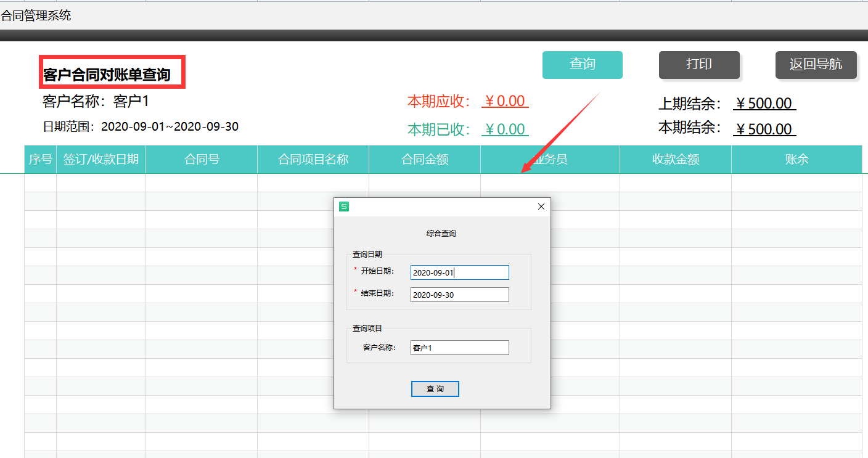Click the 结束日期 input showing 2020-09-30
The height and width of the screenshot is (458, 868).
(x=459, y=294)
